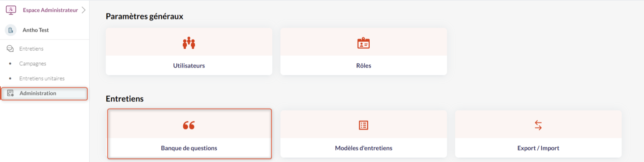Click the Espace Administrateur monitor icon
The width and height of the screenshot is (644, 162).
pyautogui.click(x=11, y=10)
